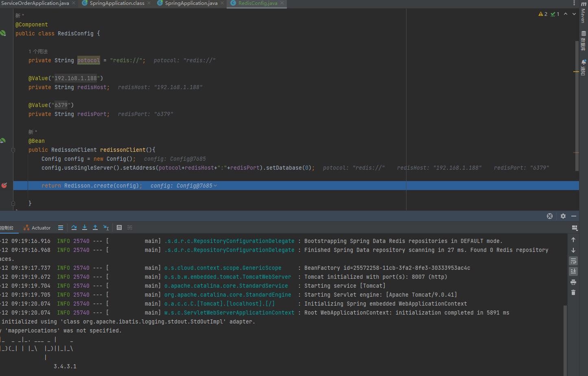Close the ServiceOrderApplication.java tab
Viewport: 588px width, 376px height.
[74, 3]
